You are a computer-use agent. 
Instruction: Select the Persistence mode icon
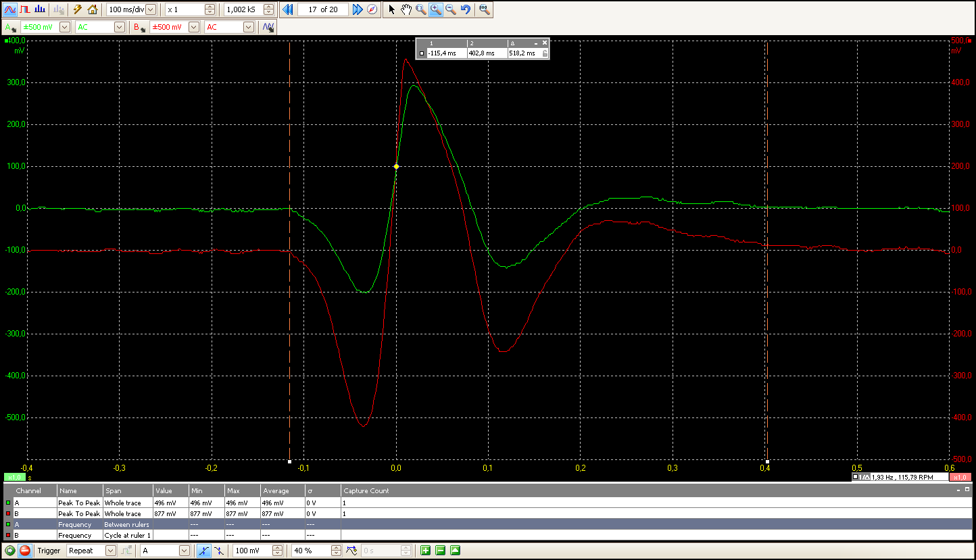tap(25, 9)
